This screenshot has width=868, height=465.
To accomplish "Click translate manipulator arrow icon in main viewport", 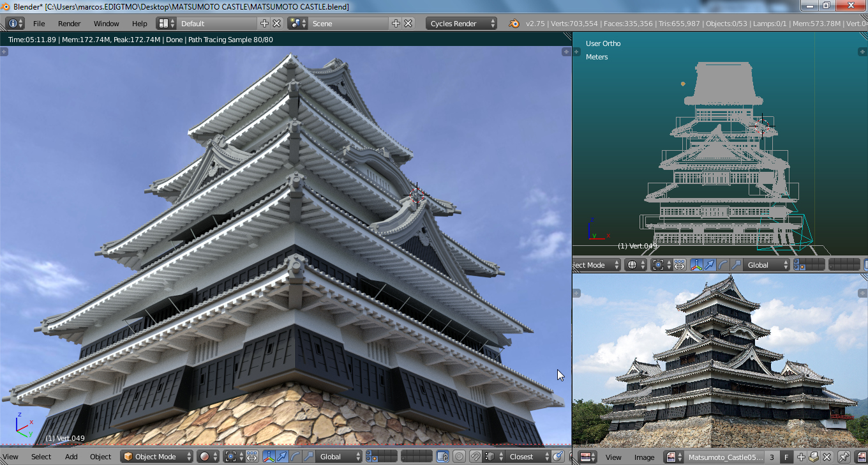I will [281, 457].
